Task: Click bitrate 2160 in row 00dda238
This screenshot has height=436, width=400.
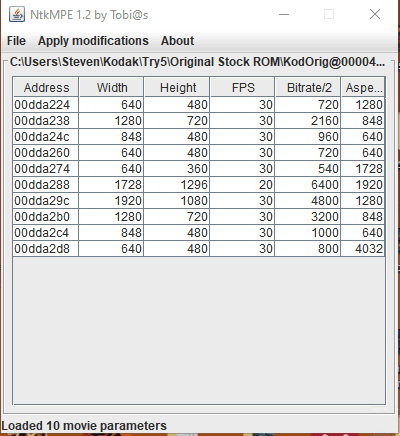Action: pyautogui.click(x=308, y=121)
